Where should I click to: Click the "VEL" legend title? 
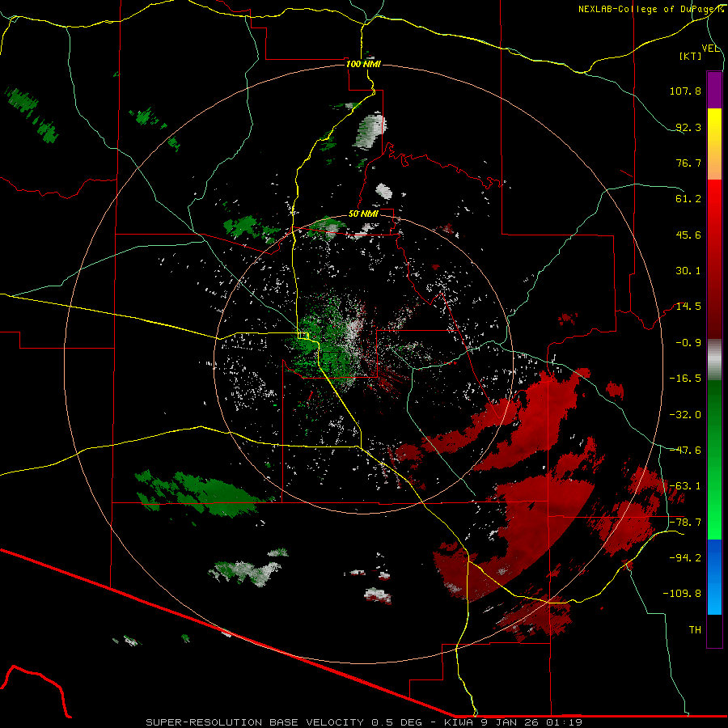[710, 49]
